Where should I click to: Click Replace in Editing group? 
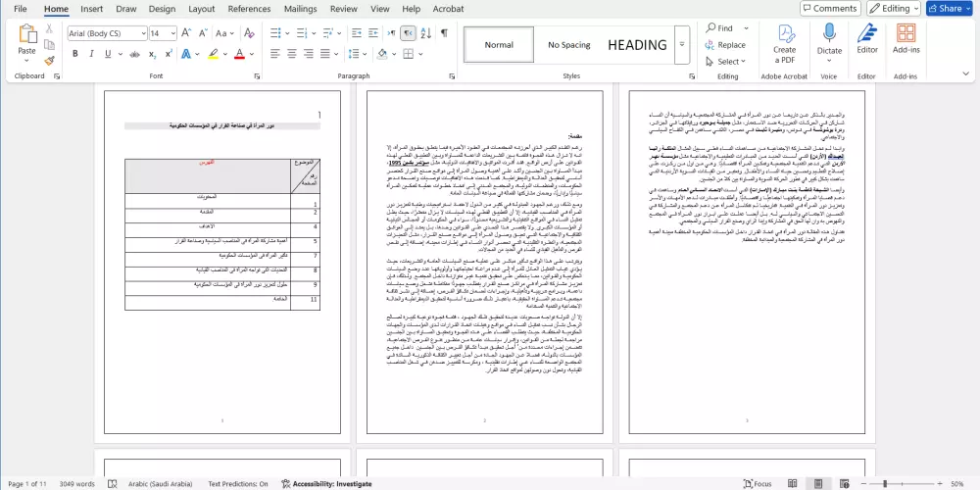(725, 45)
